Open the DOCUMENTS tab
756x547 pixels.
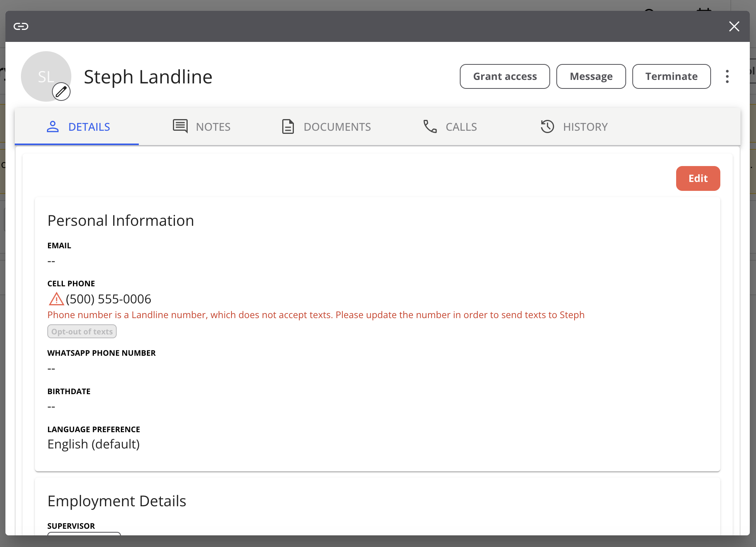(337, 127)
